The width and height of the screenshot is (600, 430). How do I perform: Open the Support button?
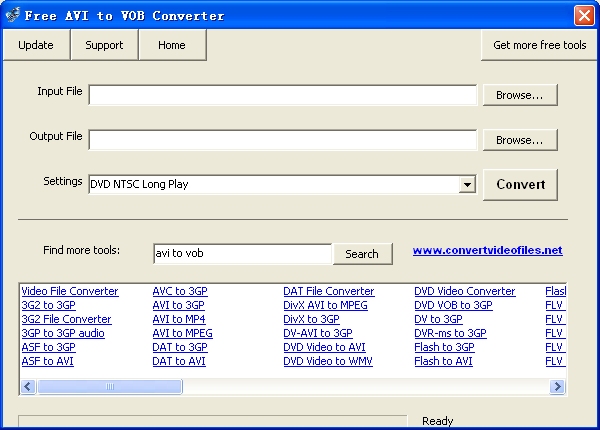coord(104,45)
